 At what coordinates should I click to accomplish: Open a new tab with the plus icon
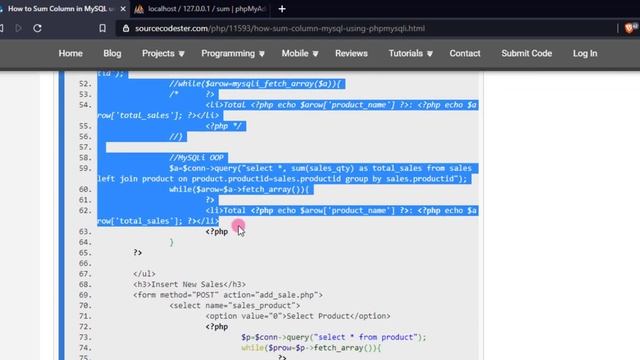coord(282,9)
